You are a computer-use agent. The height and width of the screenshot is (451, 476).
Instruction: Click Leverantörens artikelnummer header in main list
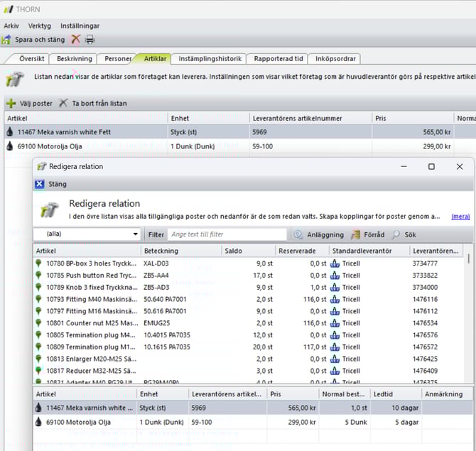(x=310, y=119)
